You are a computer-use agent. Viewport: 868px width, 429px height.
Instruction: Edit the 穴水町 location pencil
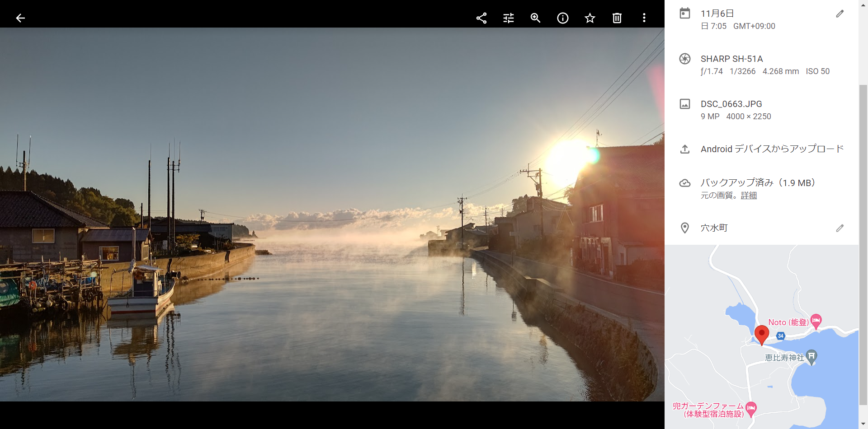pos(840,228)
